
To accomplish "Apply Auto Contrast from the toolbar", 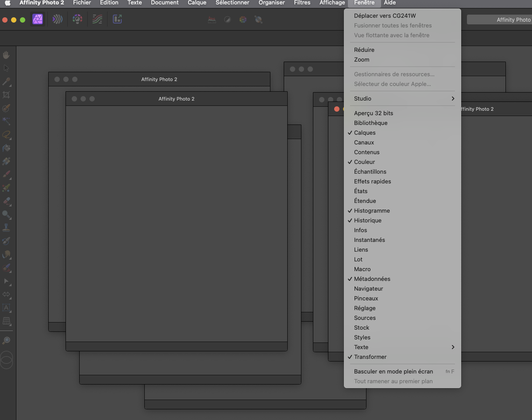I will [227, 19].
